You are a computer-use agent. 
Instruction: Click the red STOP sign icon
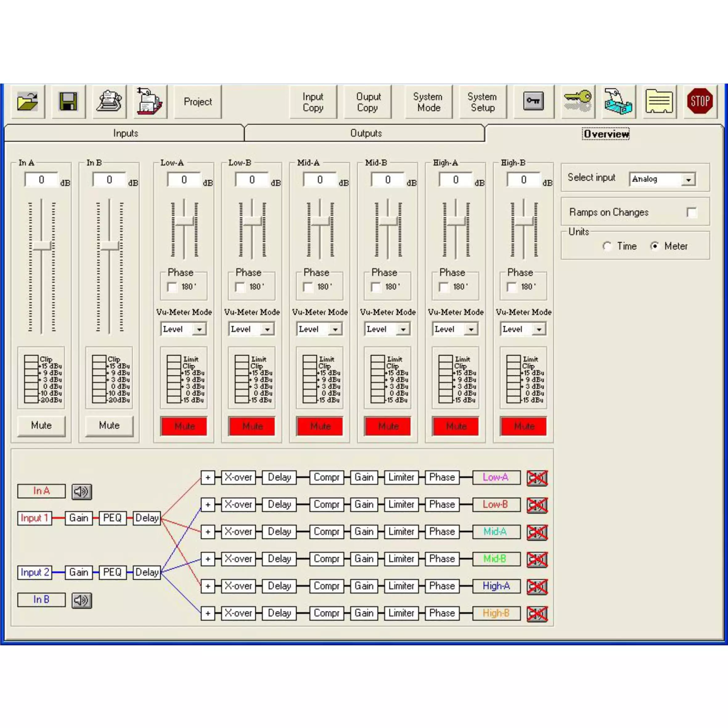click(x=700, y=102)
